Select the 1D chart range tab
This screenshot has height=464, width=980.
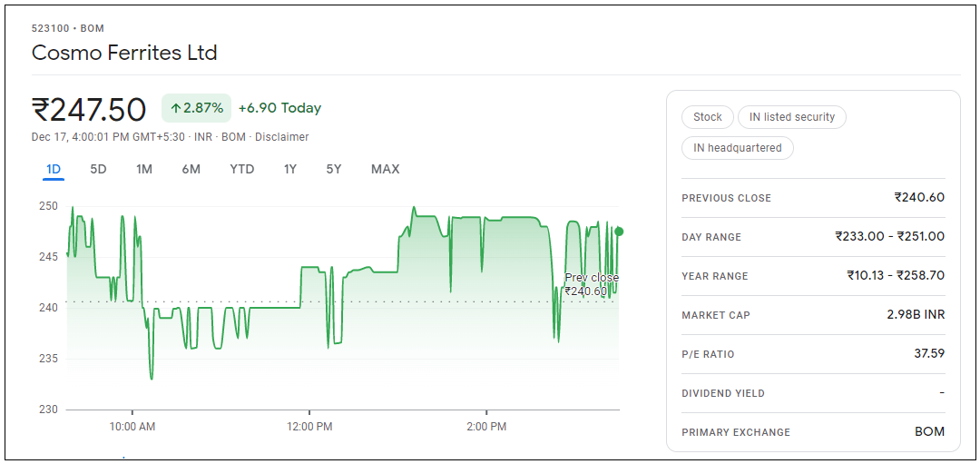54,169
